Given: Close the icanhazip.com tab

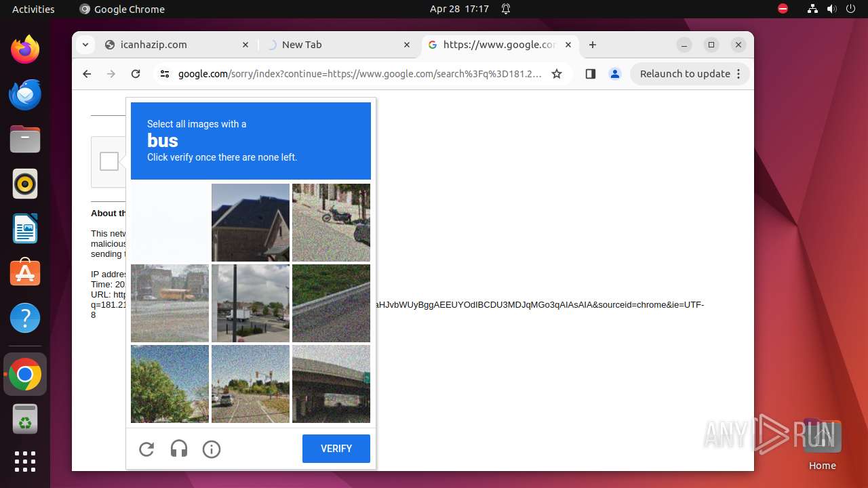Looking at the screenshot, I should tap(245, 45).
